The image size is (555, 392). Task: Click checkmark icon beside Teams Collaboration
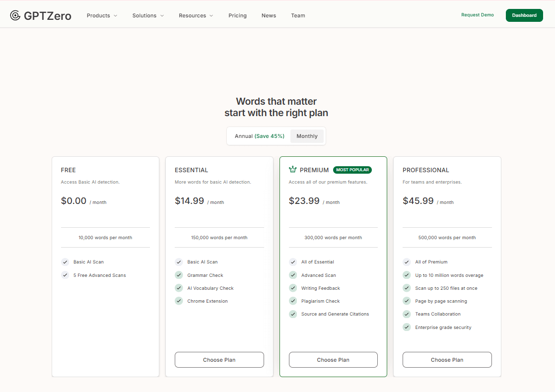[x=407, y=314]
